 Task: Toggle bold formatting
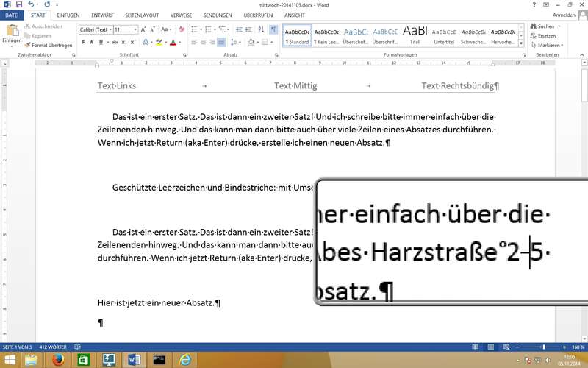(x=83, y=43)
